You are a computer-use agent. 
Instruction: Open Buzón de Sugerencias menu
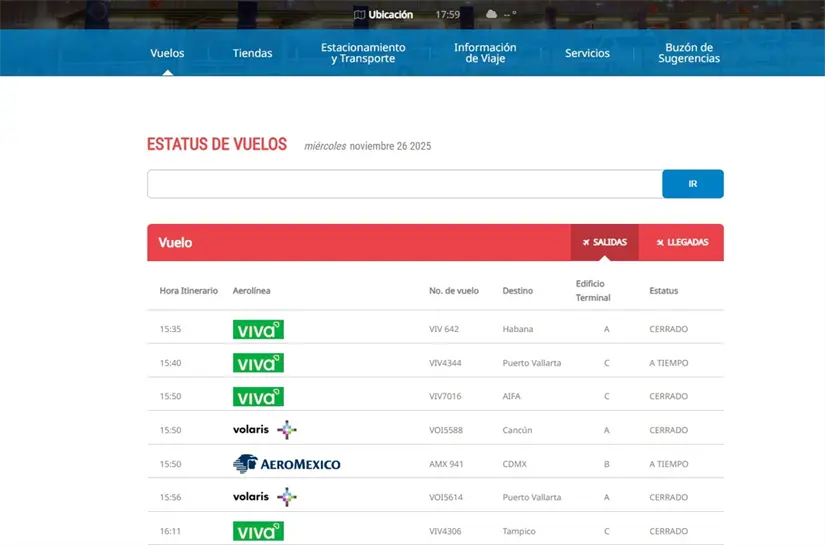coord(689,53)
